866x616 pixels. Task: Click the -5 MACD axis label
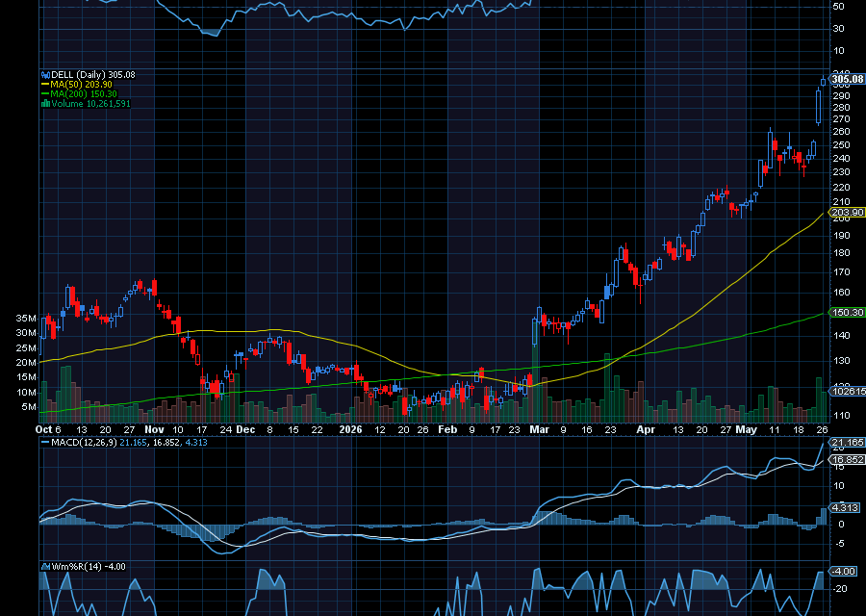841,544
